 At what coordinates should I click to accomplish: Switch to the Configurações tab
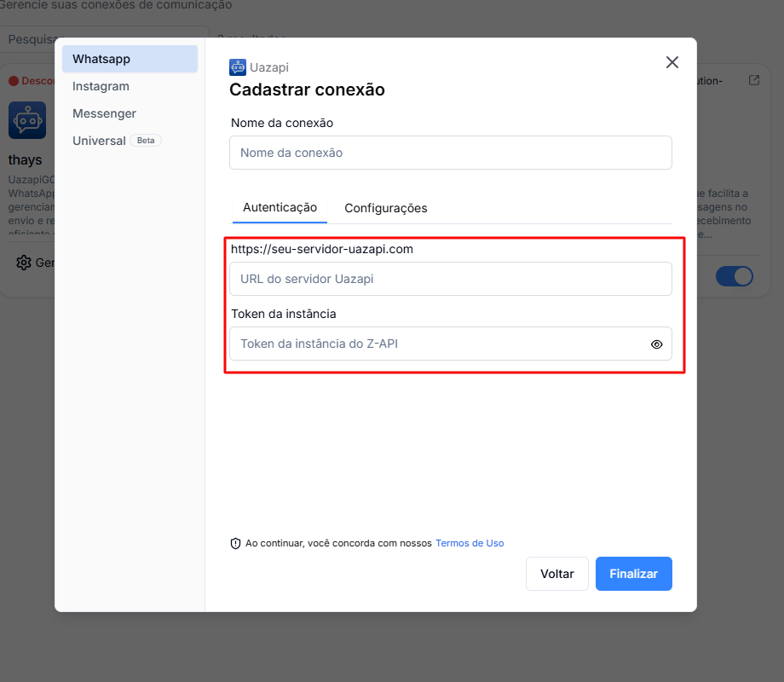pyautogui.click(x=386, y=208)
